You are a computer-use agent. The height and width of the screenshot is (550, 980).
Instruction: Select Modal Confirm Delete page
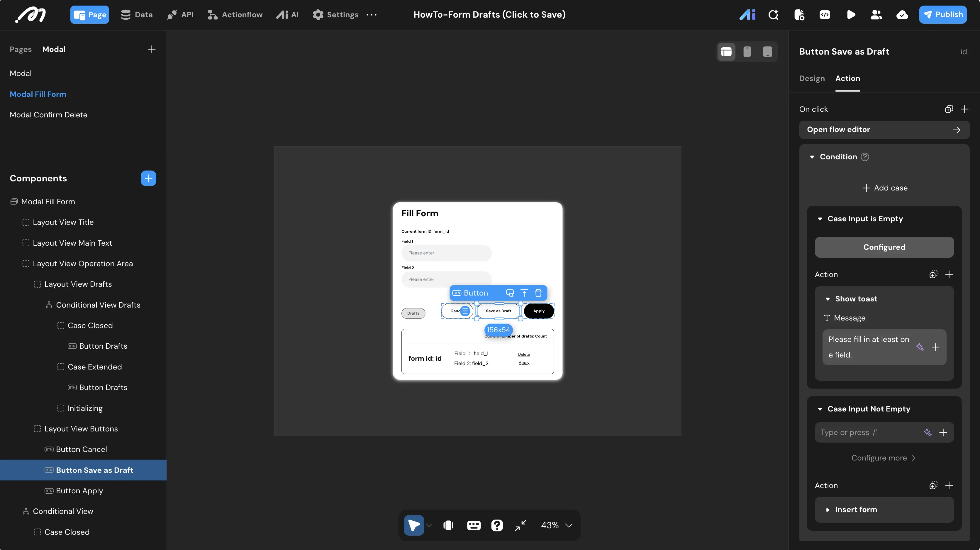pyautogui.click(x=48, y=115)
